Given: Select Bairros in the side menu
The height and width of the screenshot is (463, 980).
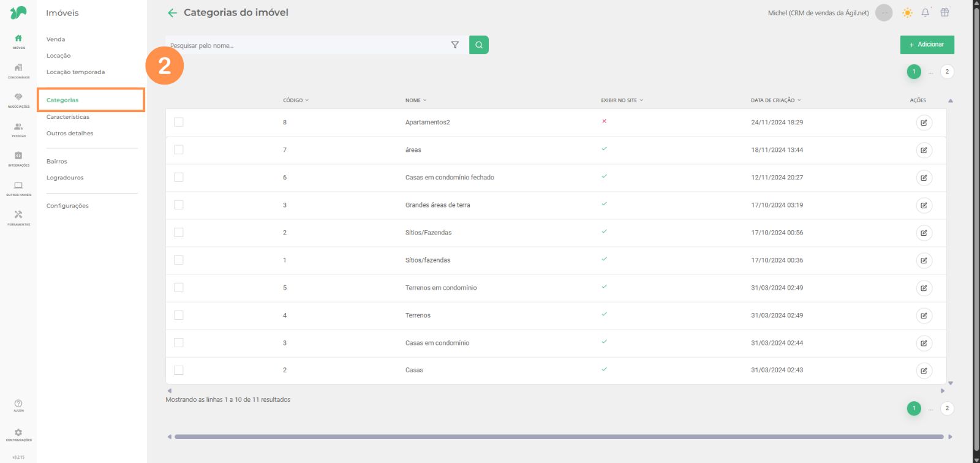Looking at the screenshot, I should [x=57, y=162].
